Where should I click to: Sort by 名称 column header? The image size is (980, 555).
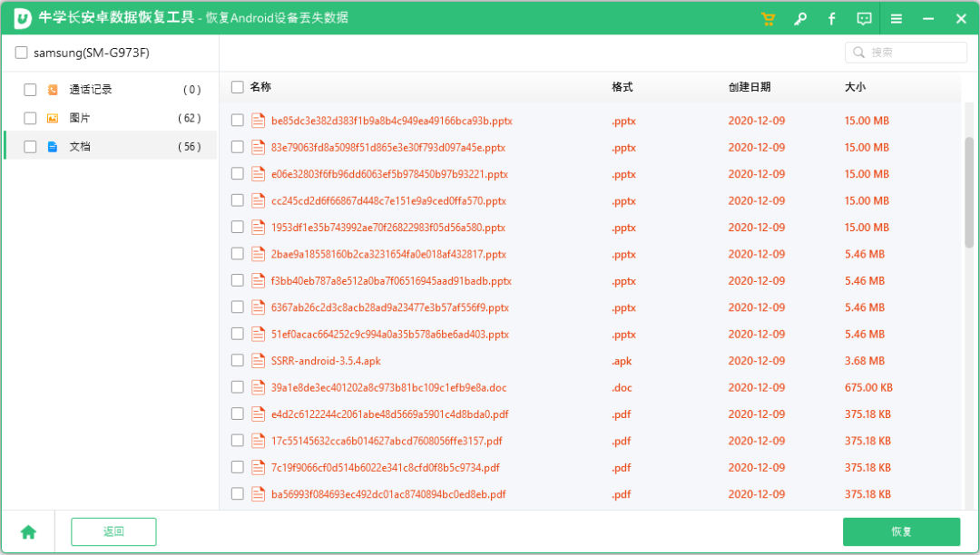tap(260, 87)
